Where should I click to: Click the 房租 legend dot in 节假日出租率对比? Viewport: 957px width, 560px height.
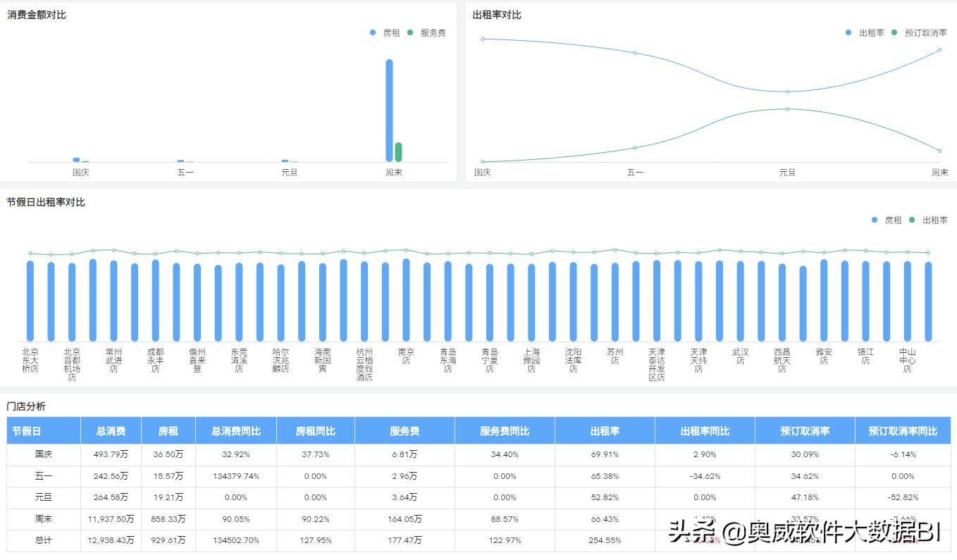point(874,220)
